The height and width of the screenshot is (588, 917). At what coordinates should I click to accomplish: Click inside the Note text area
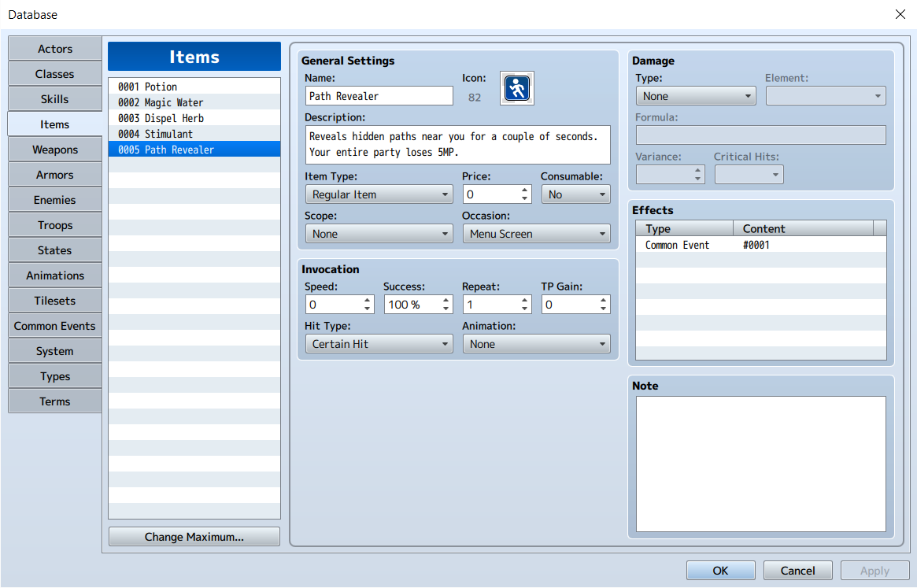761,464
